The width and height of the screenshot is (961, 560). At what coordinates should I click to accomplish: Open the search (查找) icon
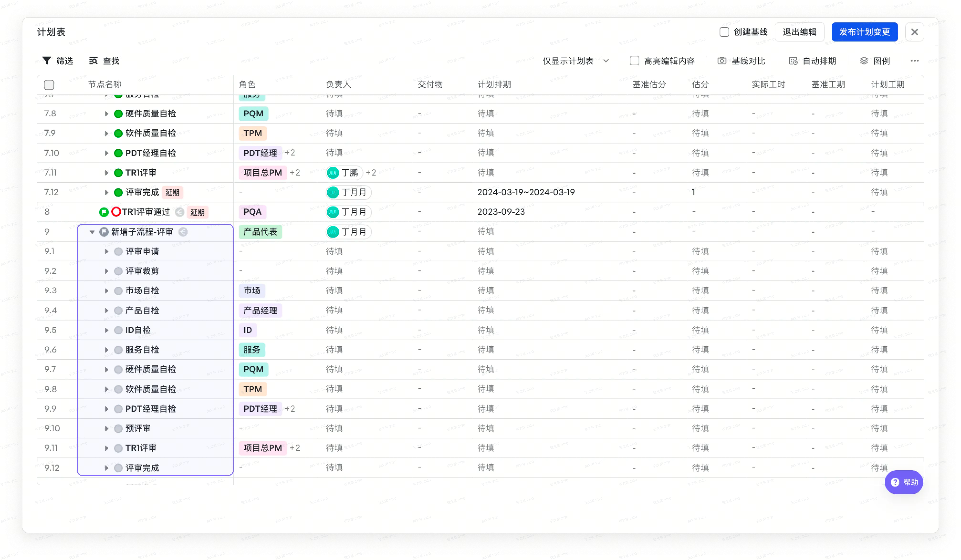94,61
